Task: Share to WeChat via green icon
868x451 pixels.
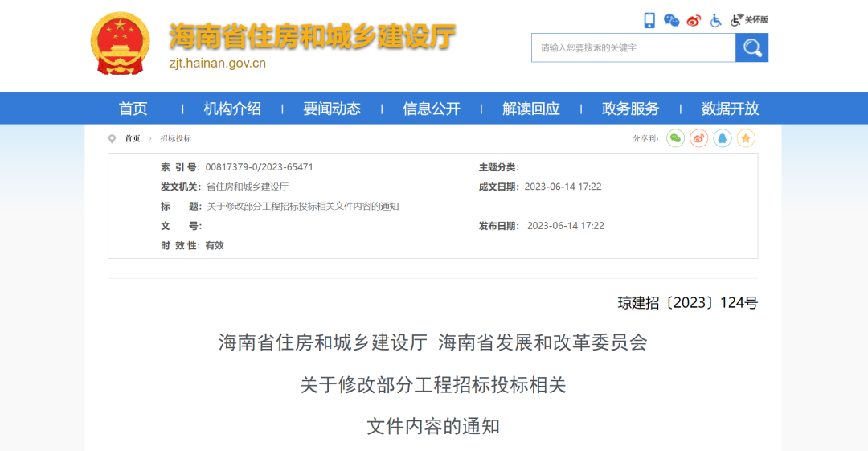Action: point(675,138)
